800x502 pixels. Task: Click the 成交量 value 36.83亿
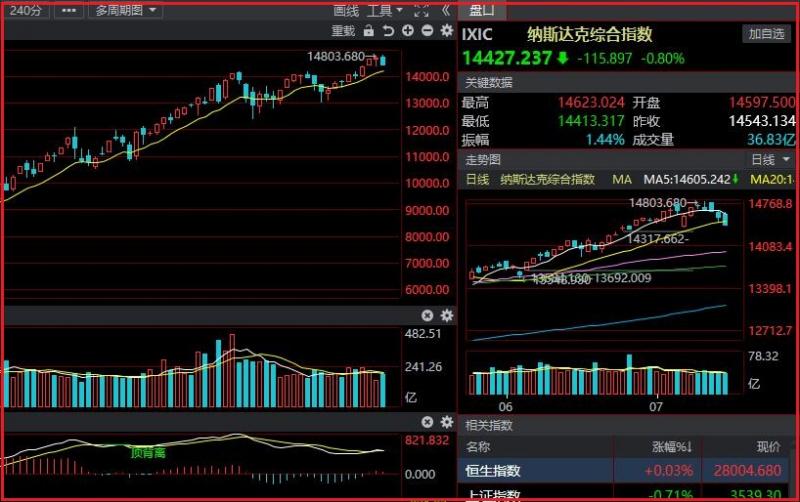click(x=771, y=140)
